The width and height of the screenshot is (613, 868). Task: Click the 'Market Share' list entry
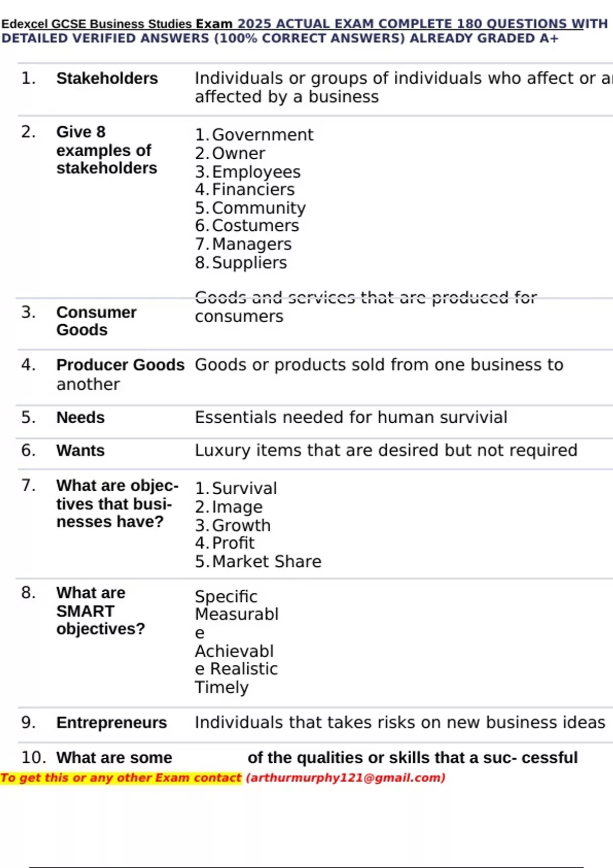(266, 562)
